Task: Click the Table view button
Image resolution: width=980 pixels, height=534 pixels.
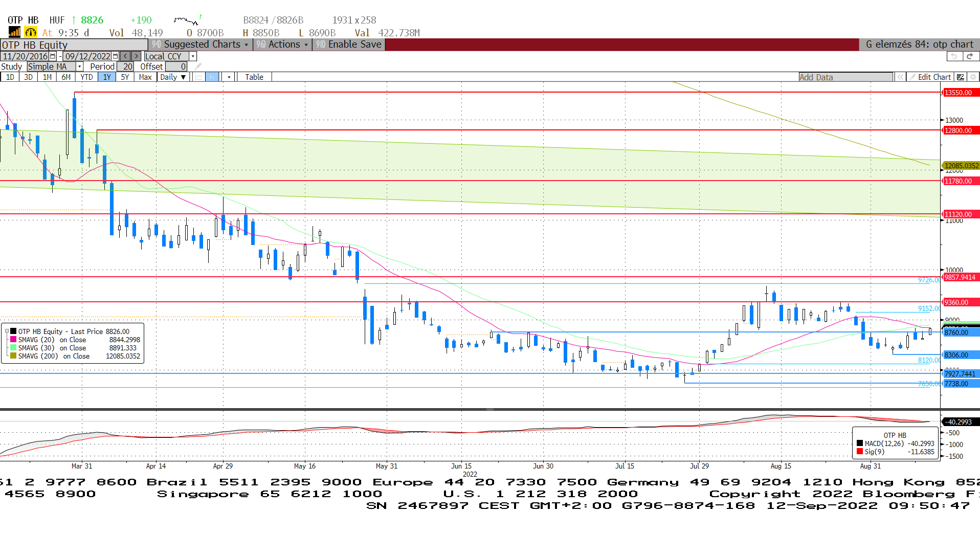Action: (x=254, y=77)
